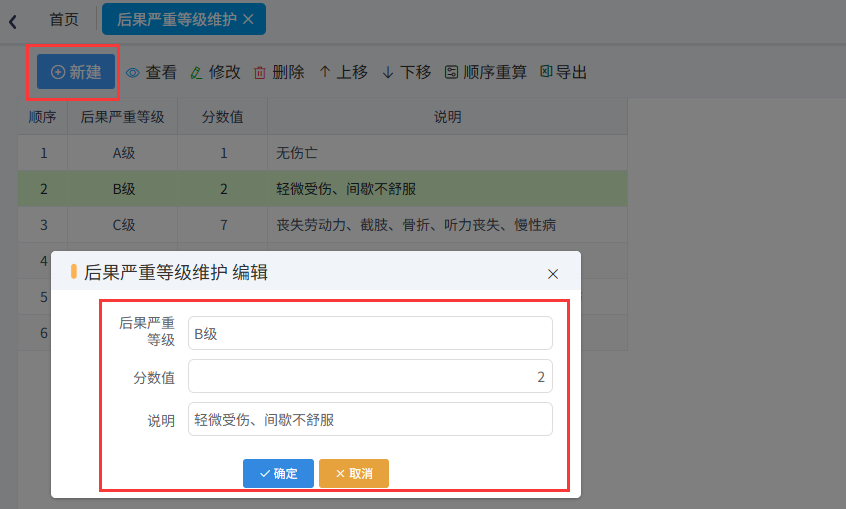Close the 编辑 dialog with X icon
Image resolution: width=846 pixels, height=509 pixels.
tap(552, 274)
